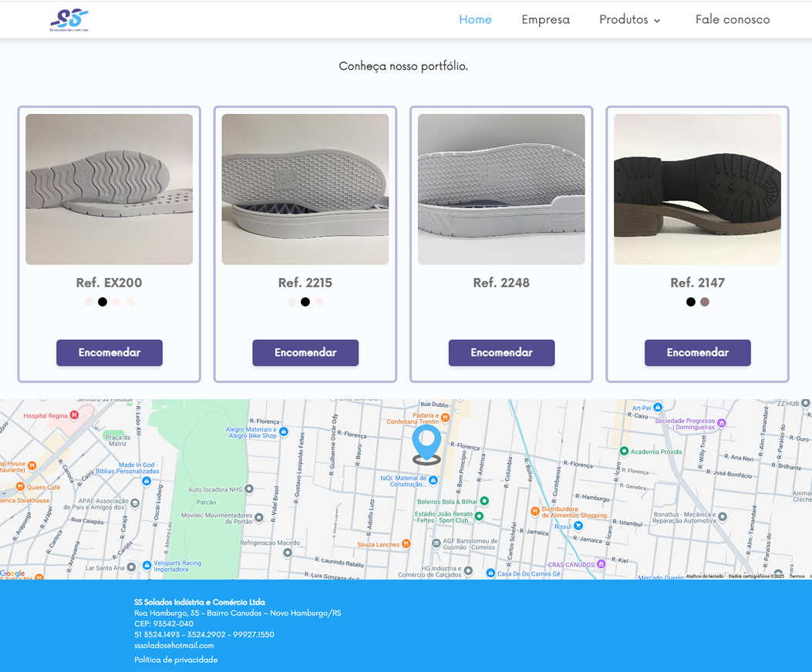Viewport: 812px width, 672px height.
Task: Open Fale conosco page
Action: [733, 20]
